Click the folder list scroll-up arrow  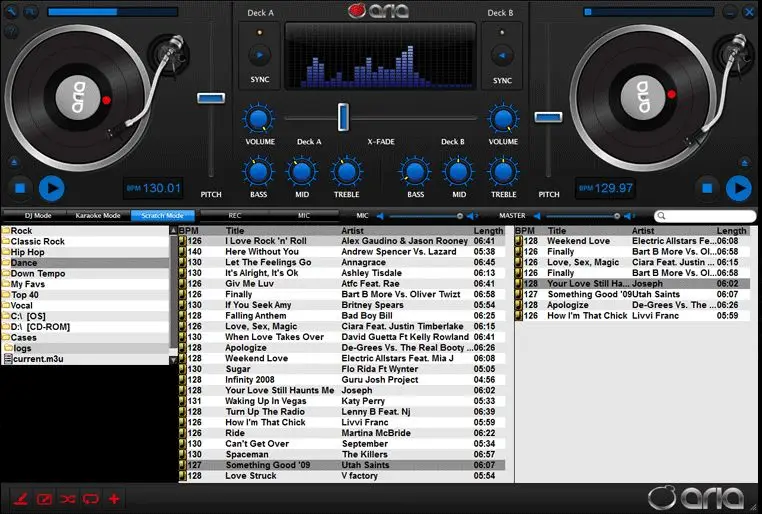173,230
